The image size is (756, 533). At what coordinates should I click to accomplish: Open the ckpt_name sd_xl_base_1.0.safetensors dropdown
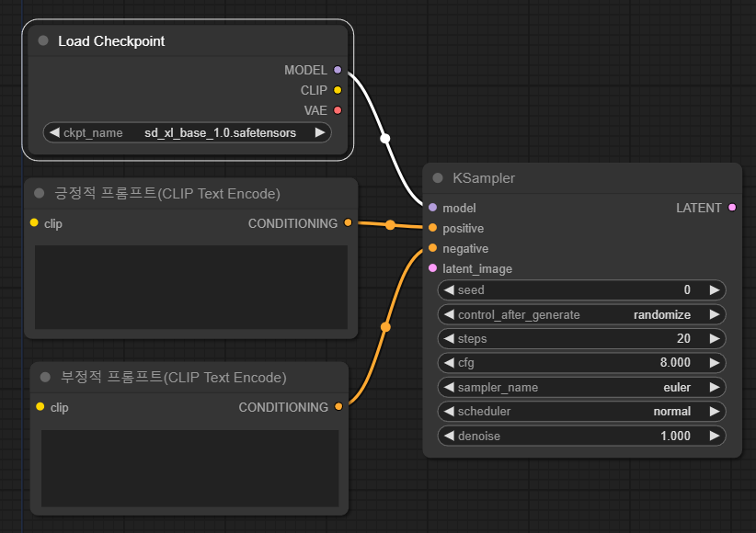(187, 132)
